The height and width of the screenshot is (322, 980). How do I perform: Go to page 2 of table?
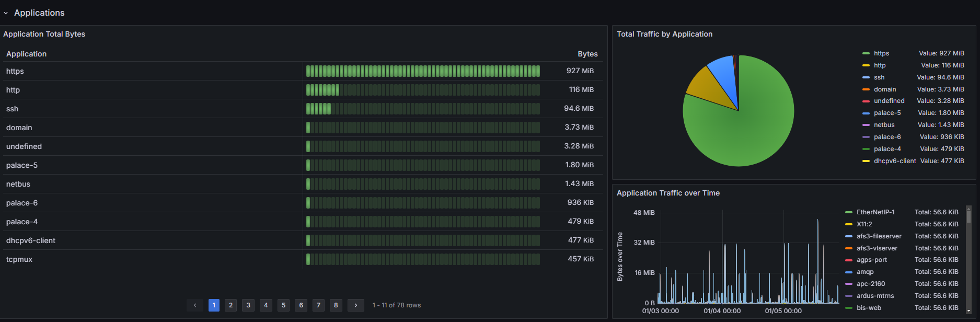pyautogui.click(x=231, y=305)
